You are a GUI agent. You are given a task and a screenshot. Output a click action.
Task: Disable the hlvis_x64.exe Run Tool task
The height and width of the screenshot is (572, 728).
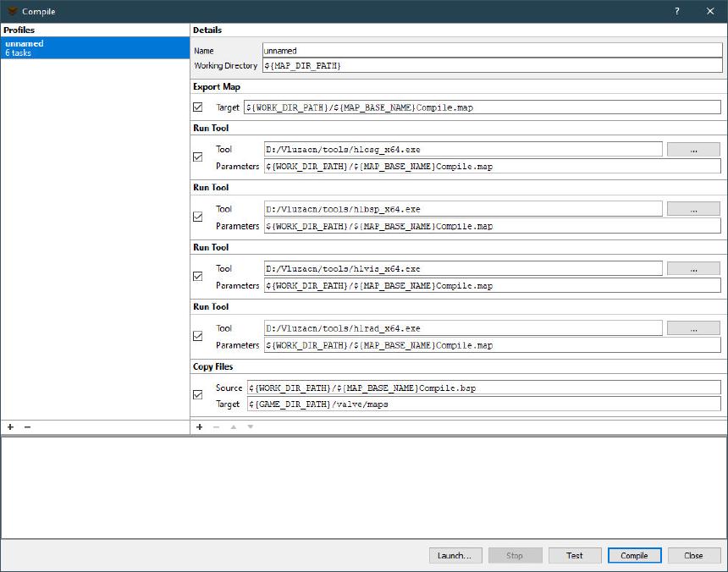tap(198, 277)
